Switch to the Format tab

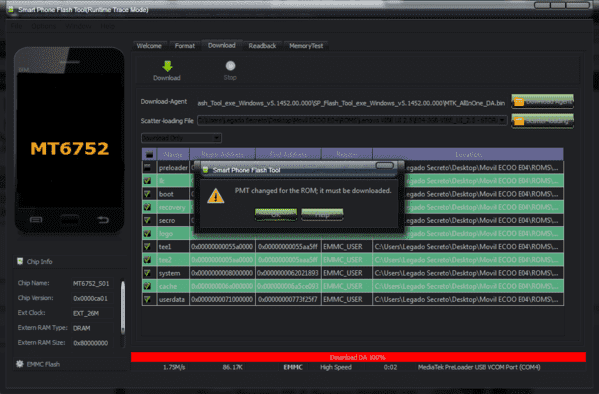click(185, 46)
